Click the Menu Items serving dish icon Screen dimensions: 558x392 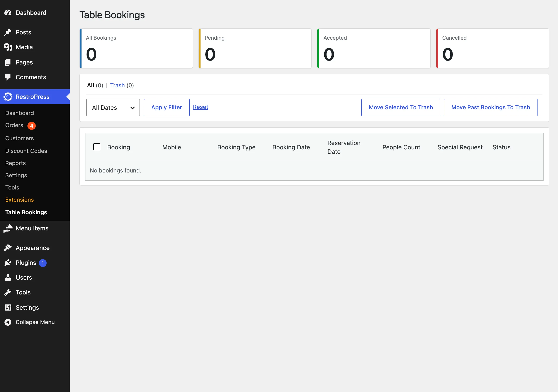tap(8, 228)
